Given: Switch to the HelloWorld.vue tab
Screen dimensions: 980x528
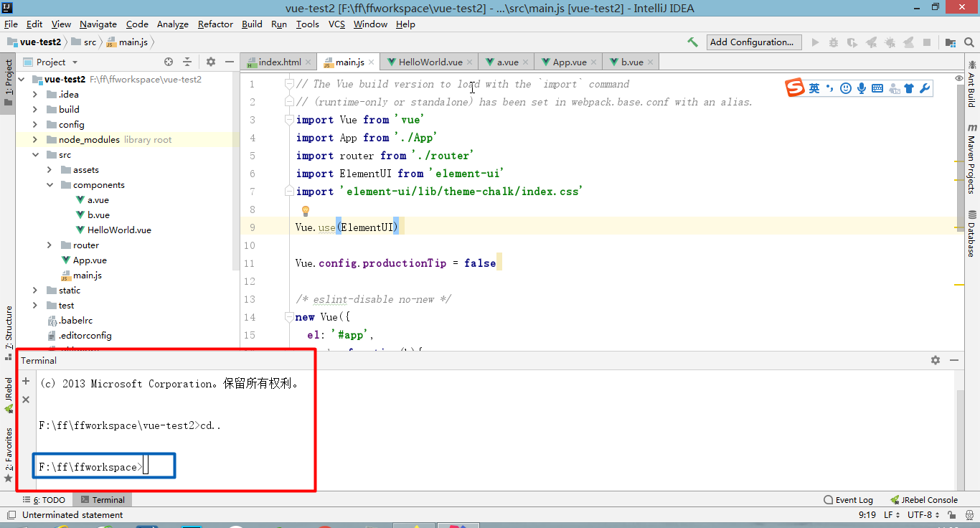Looking at the screenshot, I should [x=430, y=62].
